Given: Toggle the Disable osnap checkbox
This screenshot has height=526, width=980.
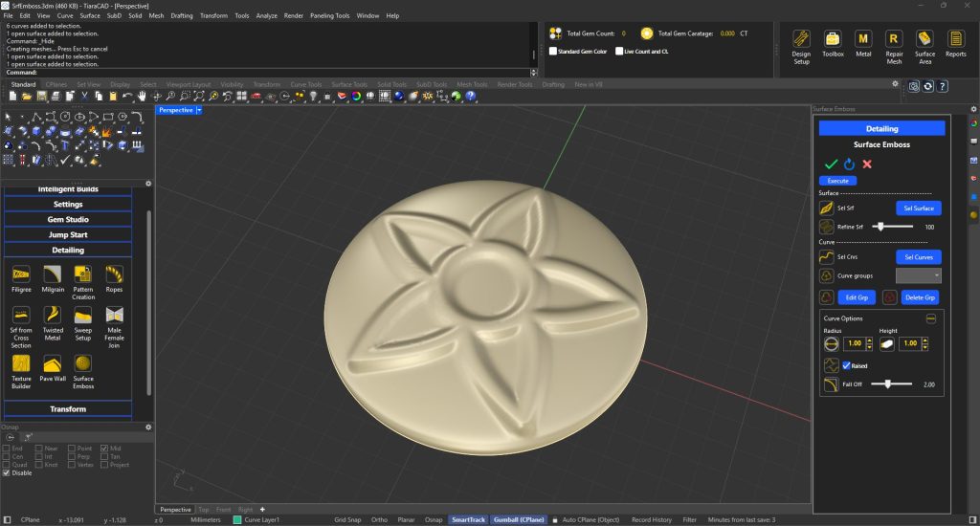Looking at the screenshot, I should pos(7,472).
